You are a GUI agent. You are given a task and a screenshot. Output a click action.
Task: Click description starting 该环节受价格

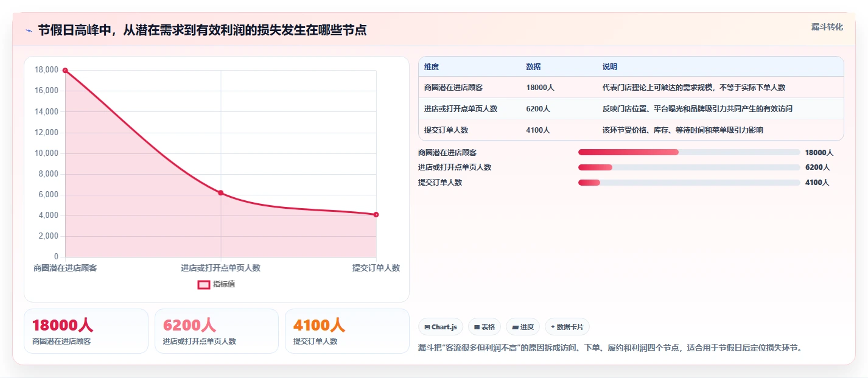pyautogui.click(x=683, y=130)
